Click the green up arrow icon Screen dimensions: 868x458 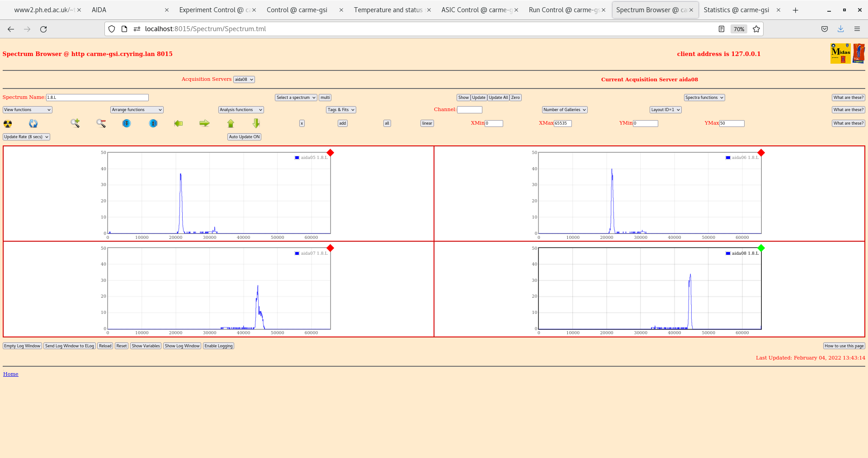click(231, 123)
